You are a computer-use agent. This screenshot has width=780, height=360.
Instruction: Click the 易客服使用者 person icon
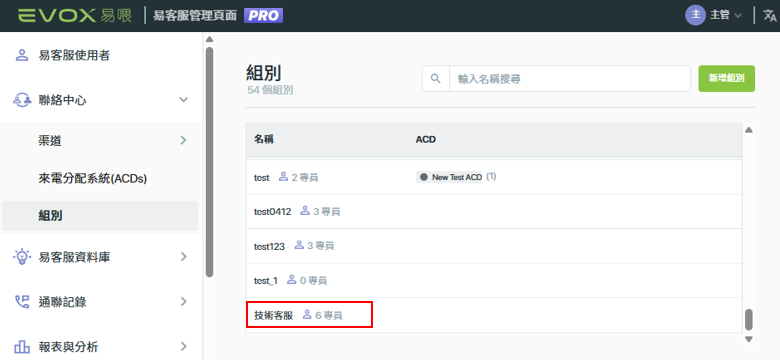tap(21, 55)
